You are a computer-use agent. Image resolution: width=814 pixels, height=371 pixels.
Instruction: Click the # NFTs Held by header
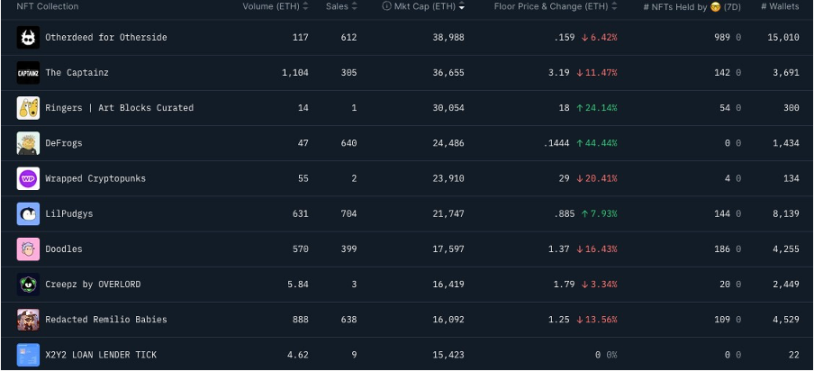tap(692, 7)
